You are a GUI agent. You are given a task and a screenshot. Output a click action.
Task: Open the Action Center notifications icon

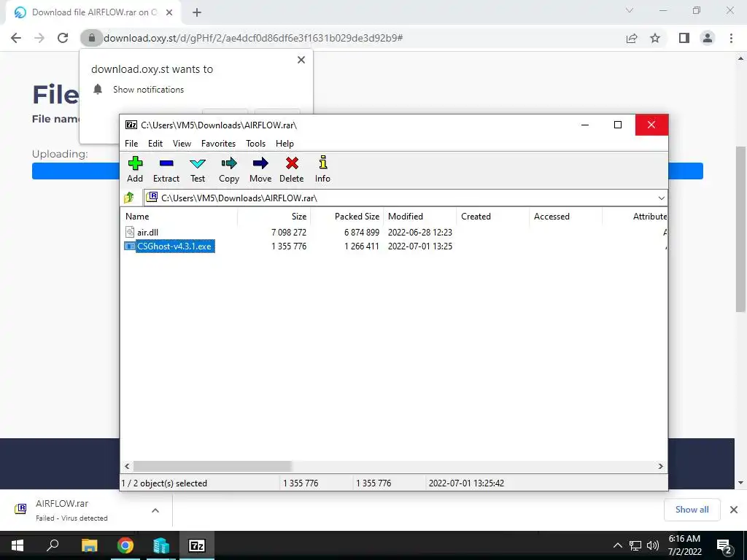coord(724,545)
